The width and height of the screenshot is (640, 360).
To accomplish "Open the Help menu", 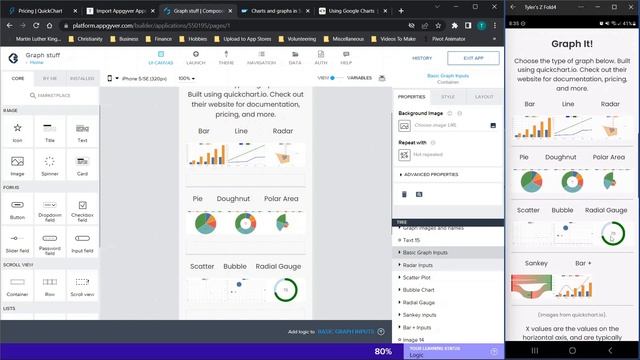I will 346,58.
